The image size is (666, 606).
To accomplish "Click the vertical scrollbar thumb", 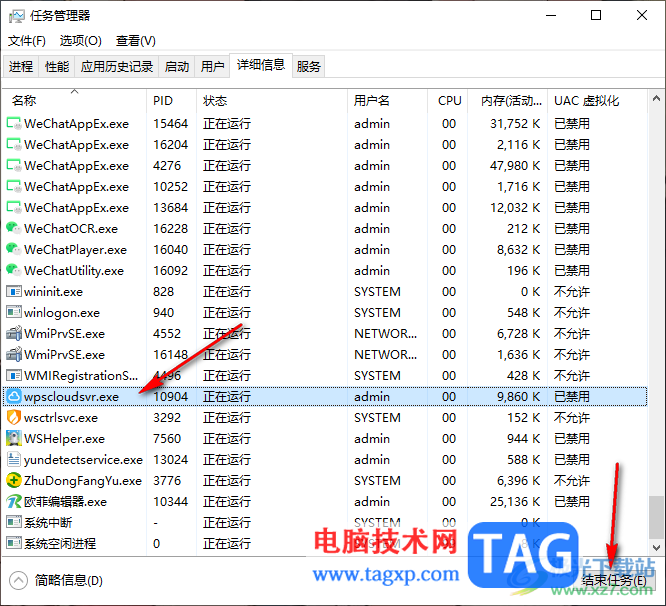I will click(x=656, y=517).
